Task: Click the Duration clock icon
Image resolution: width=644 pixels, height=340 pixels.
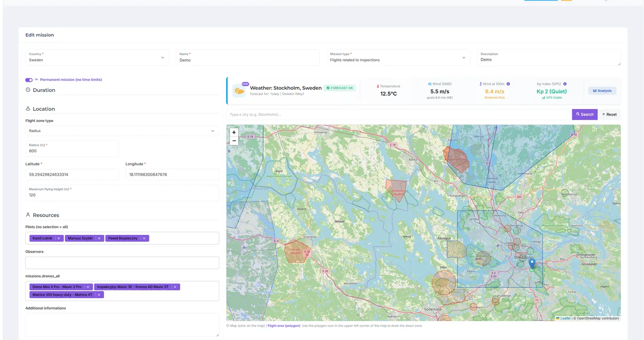Action: (x=28, y=90)
